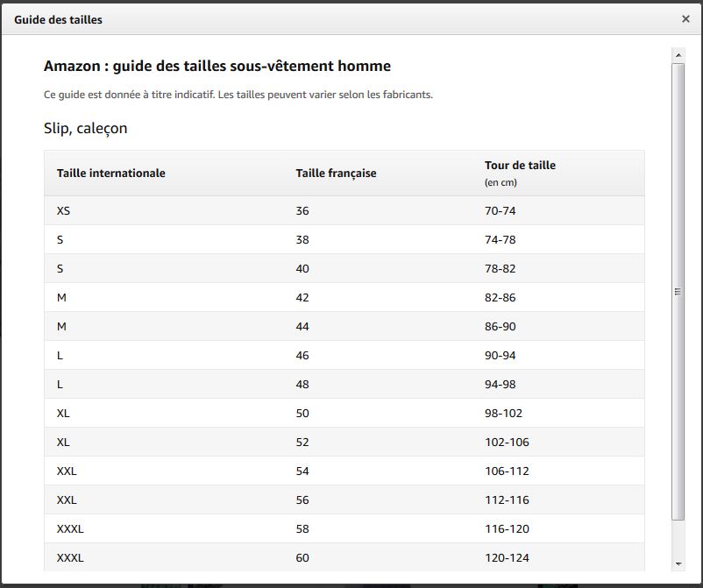The width and height of the screenshot is (703, 588).
Task: Select French size 54 cell
Action: click(x=302, y=471)
